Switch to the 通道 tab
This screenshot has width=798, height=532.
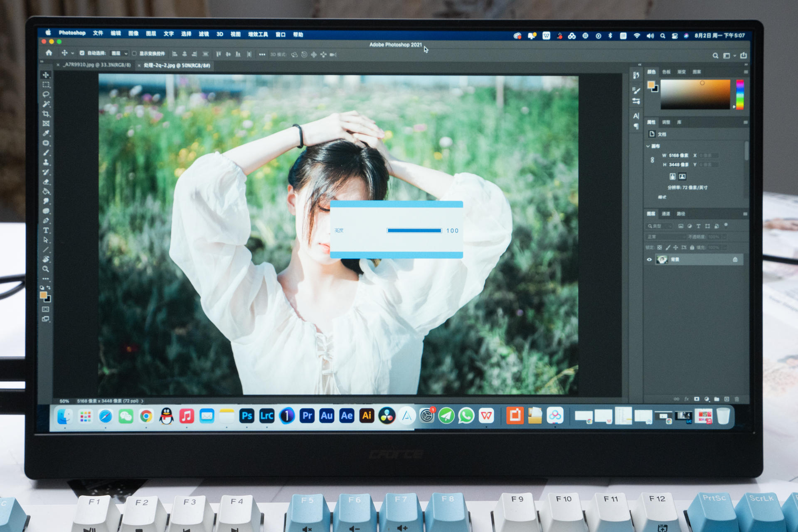point(667,214)
